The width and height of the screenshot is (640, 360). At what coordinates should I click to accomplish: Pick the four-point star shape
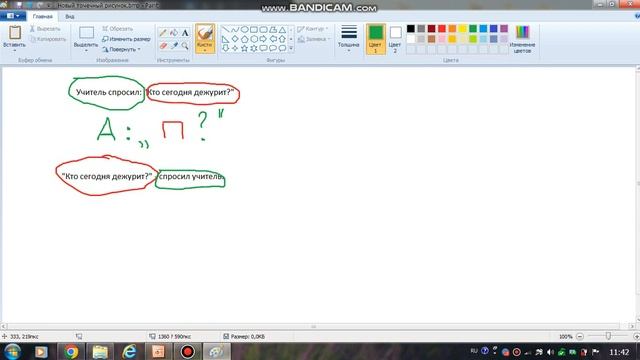(235, 48)
